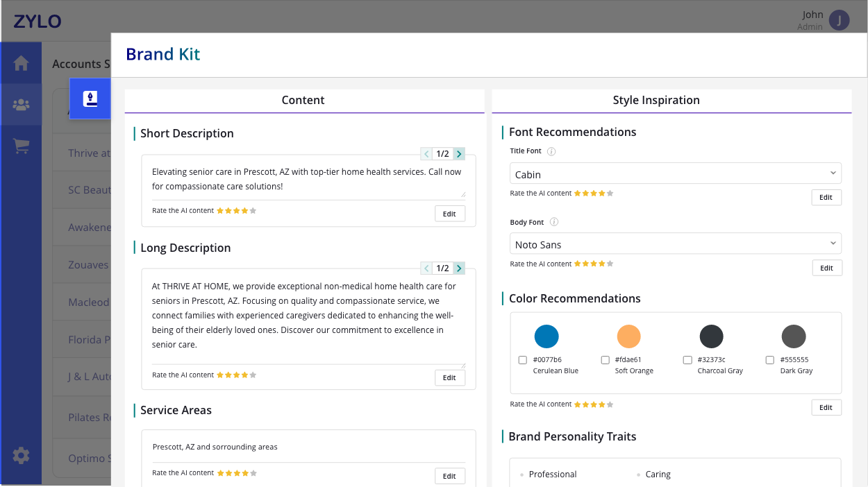Click the John admin avatar
This screenshot has width=868, height=487.
[840, 20]
